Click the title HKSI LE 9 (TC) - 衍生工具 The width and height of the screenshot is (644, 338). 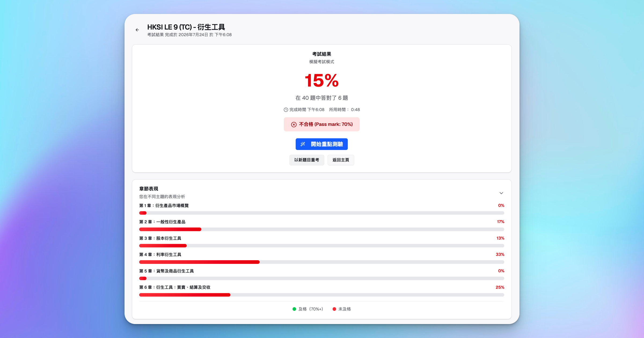186,27
